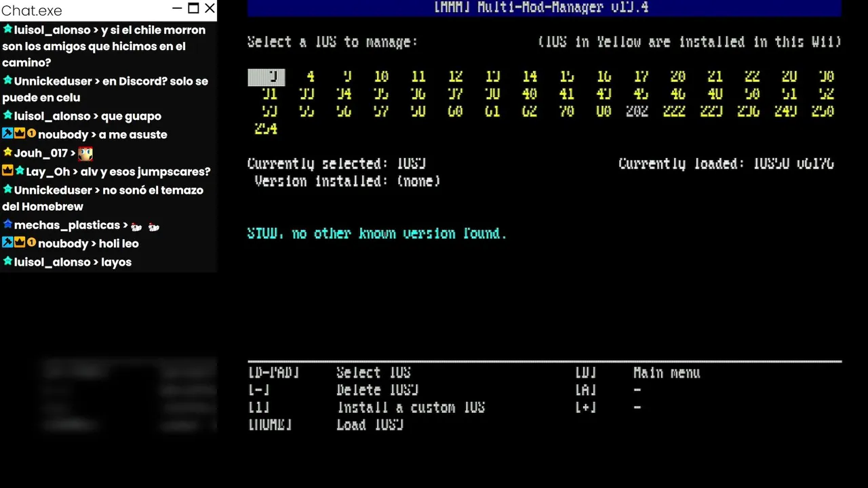Click the second emote in mechas_plasticas message

click(154, 226)
